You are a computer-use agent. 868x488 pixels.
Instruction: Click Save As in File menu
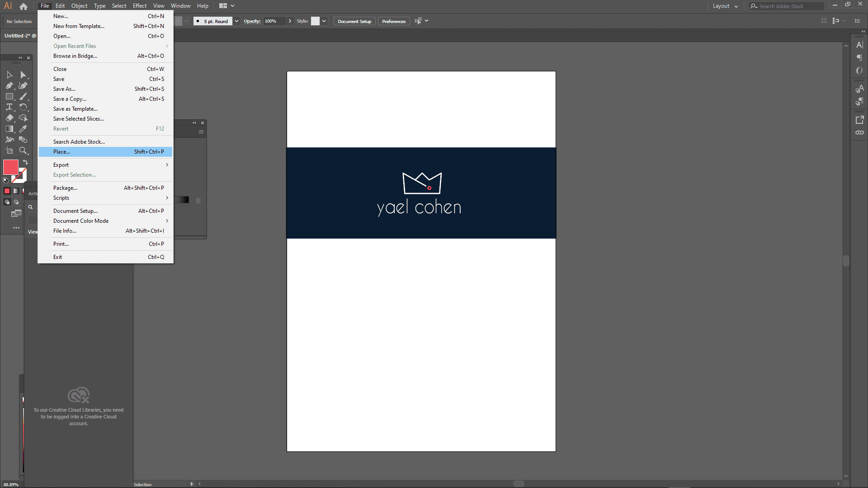coord(64,89)
